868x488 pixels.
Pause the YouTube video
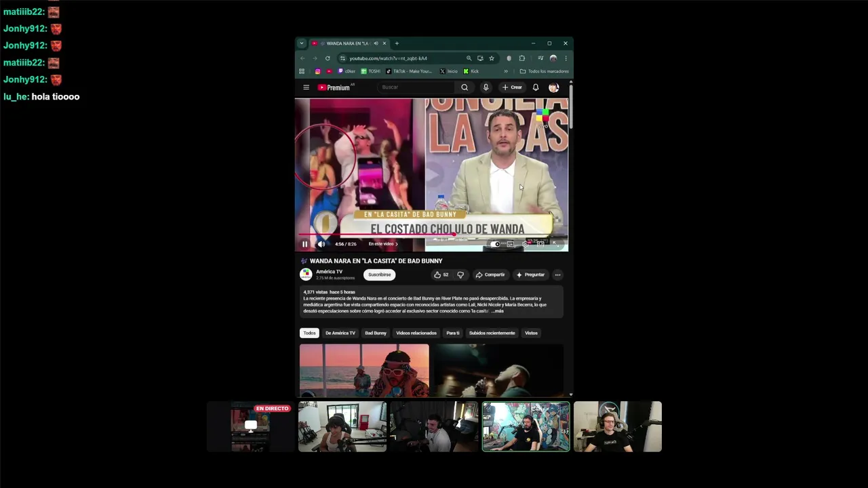[x=304, y=244]
